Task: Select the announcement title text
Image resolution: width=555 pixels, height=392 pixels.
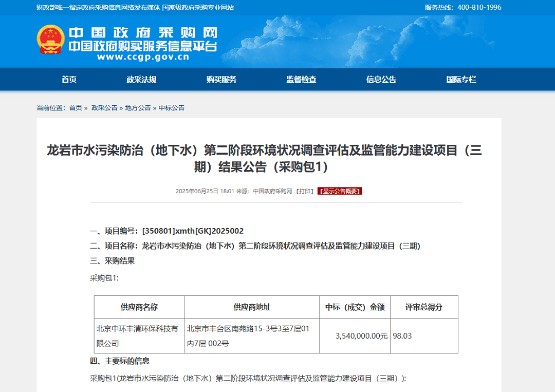Action: click(x=277, y=157)
